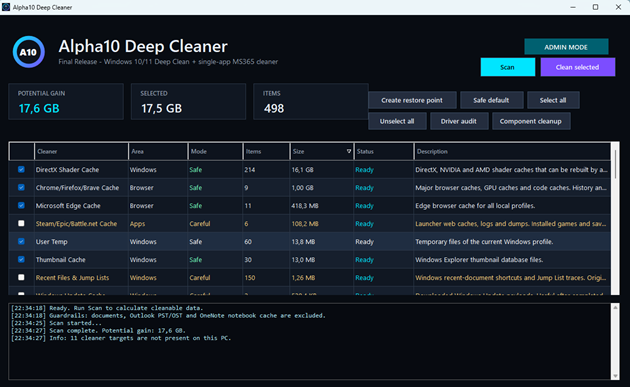The width and height of the screenshot is (630, 387).
Task: Maximize the Alpha10 Deep Cleaner window
Action: pos(595,7)
